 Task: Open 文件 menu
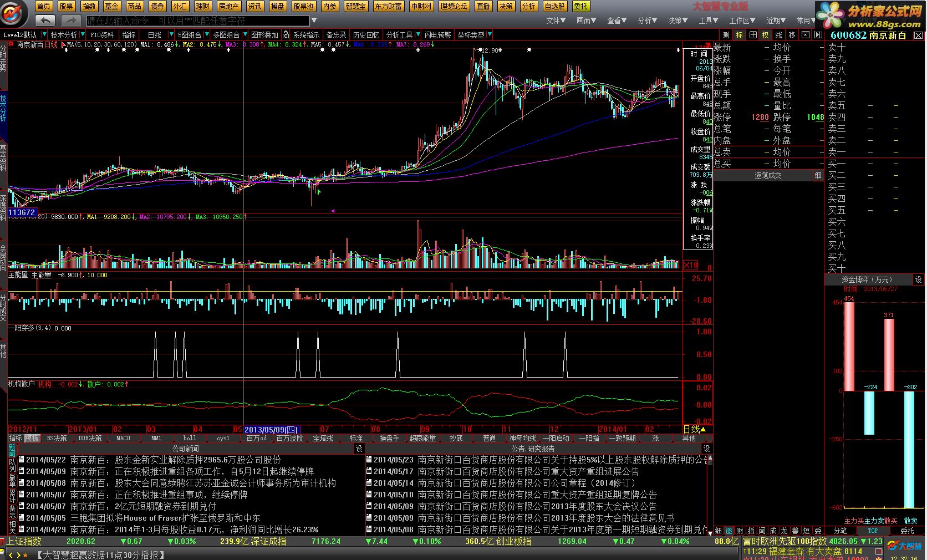coord(556,21)
